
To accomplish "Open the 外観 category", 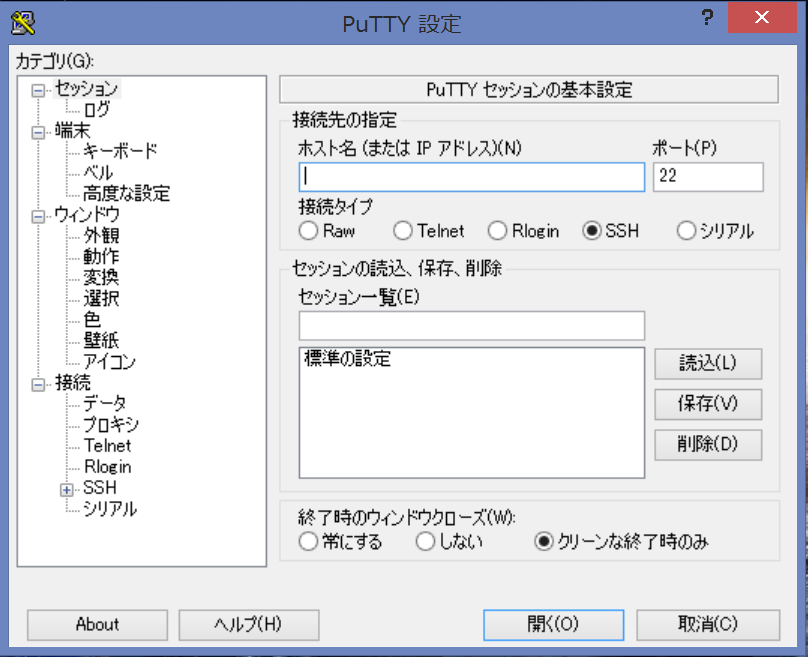I will [x=102, y=235].
